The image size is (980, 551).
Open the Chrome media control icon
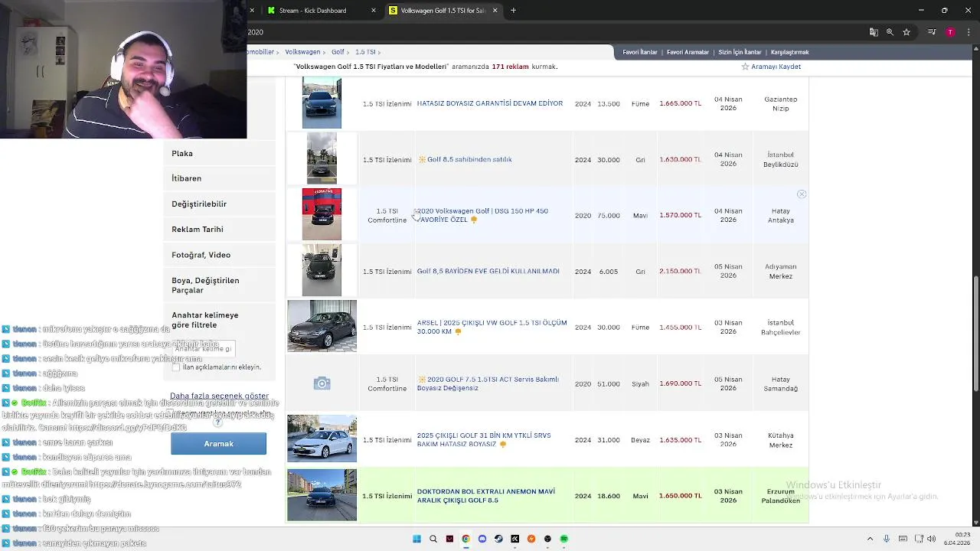point(932,32)
